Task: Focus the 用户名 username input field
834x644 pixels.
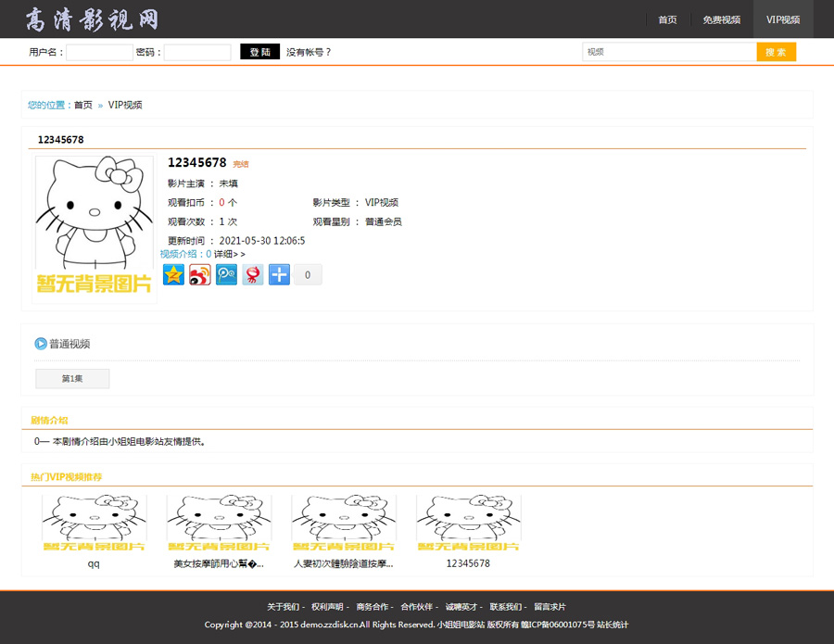Action: pos(99,53)
